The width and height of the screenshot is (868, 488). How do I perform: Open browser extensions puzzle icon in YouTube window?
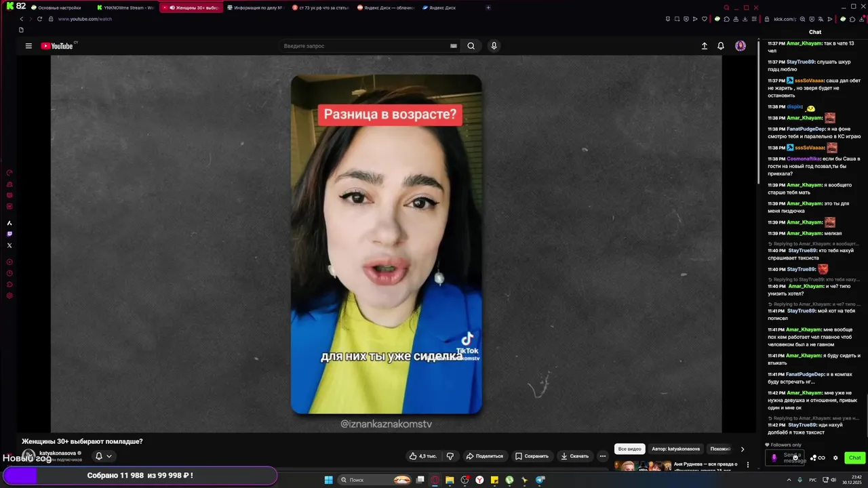[x=726, y=19]
